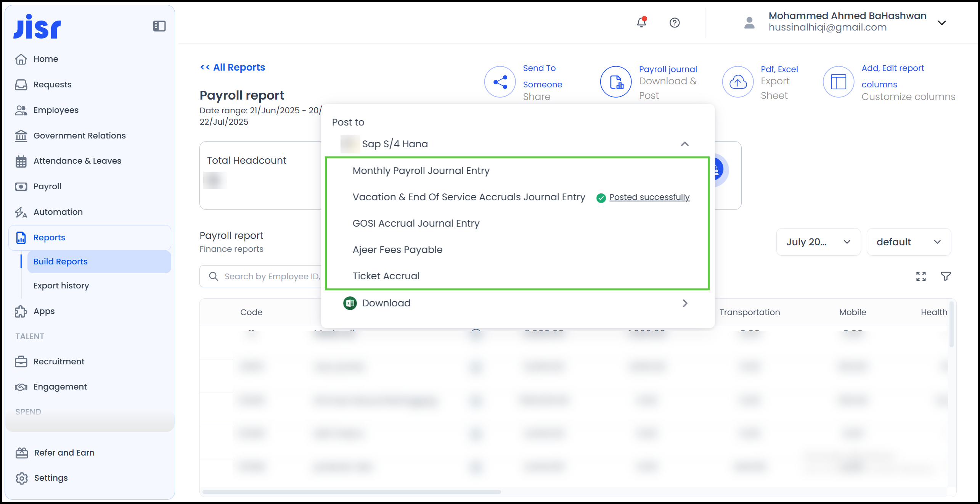The image size is (980, 504).
Task: Collapse the sidebar panel toggle icon
Action: (x=159, y=26)
